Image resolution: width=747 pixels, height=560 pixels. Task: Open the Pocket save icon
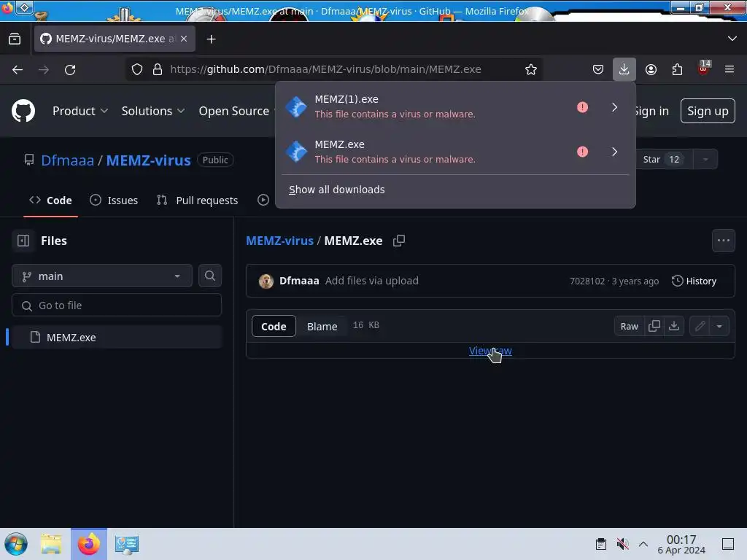point(598,69)
